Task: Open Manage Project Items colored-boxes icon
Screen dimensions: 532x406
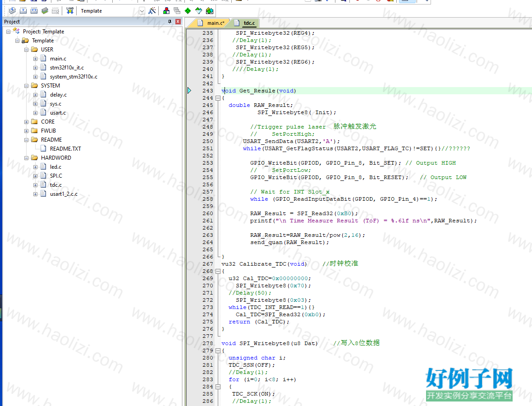Action: pyautogui.click(x=166, y=11)
